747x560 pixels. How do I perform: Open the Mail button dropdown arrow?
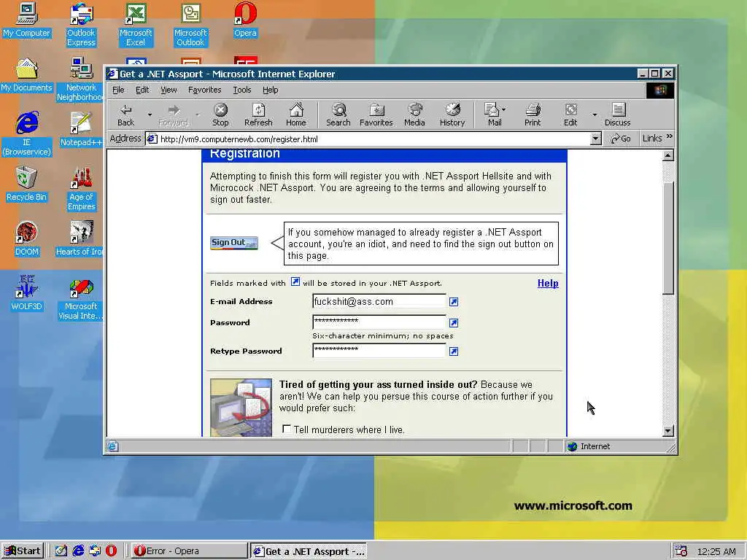click(504, 109)
